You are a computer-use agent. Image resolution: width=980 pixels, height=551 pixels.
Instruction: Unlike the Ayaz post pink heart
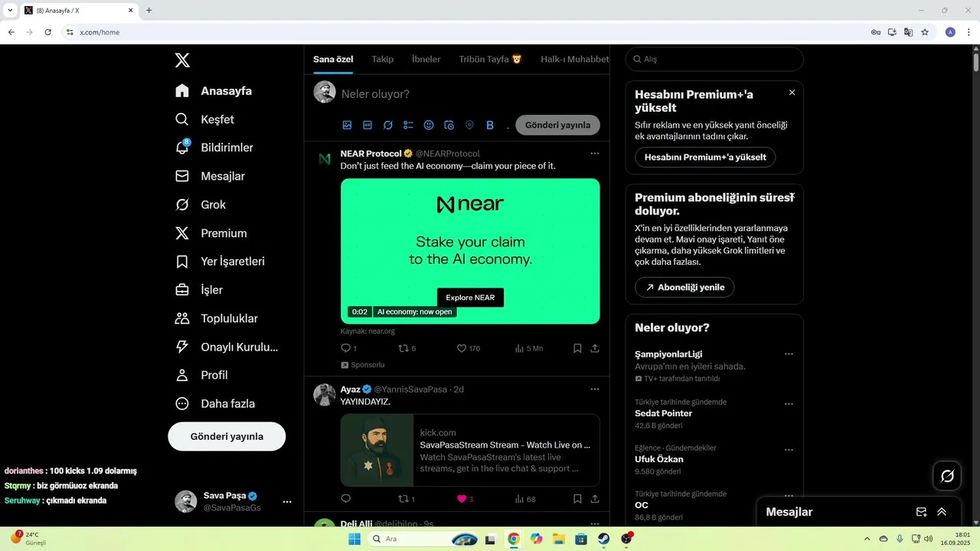462,499
